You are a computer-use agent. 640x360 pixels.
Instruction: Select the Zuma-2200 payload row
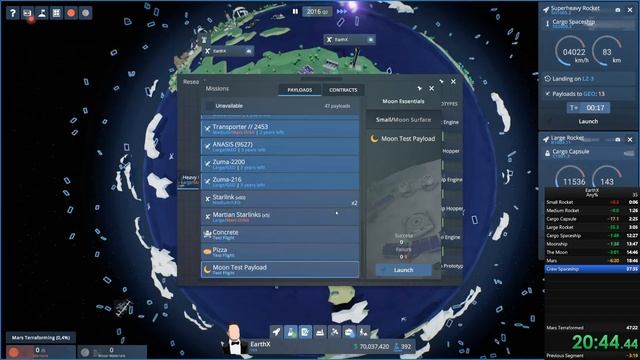(x=280, y=164)
